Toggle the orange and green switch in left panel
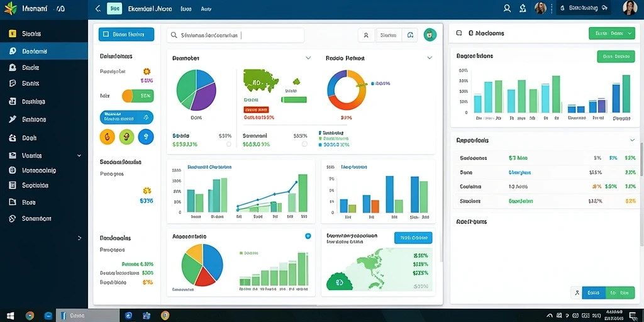The height and width of the screenshot is (322, 644). pos(138,96)
